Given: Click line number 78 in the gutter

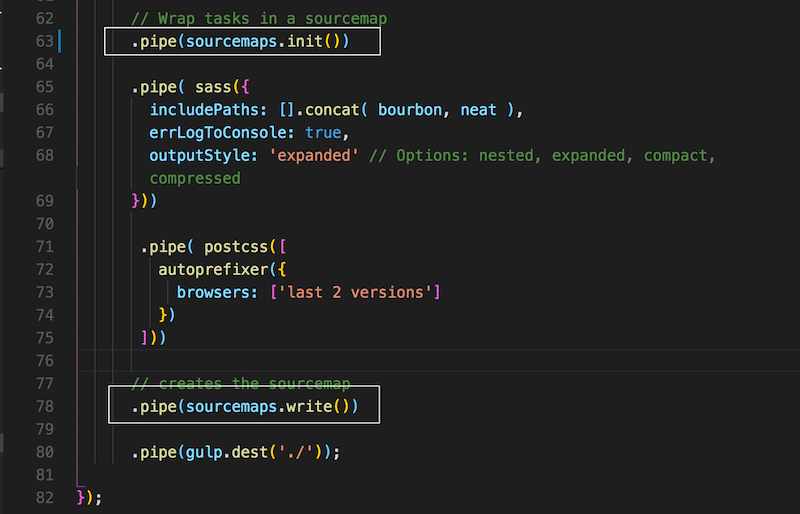Looking at the screenshot, I should (x=44, y=407).
